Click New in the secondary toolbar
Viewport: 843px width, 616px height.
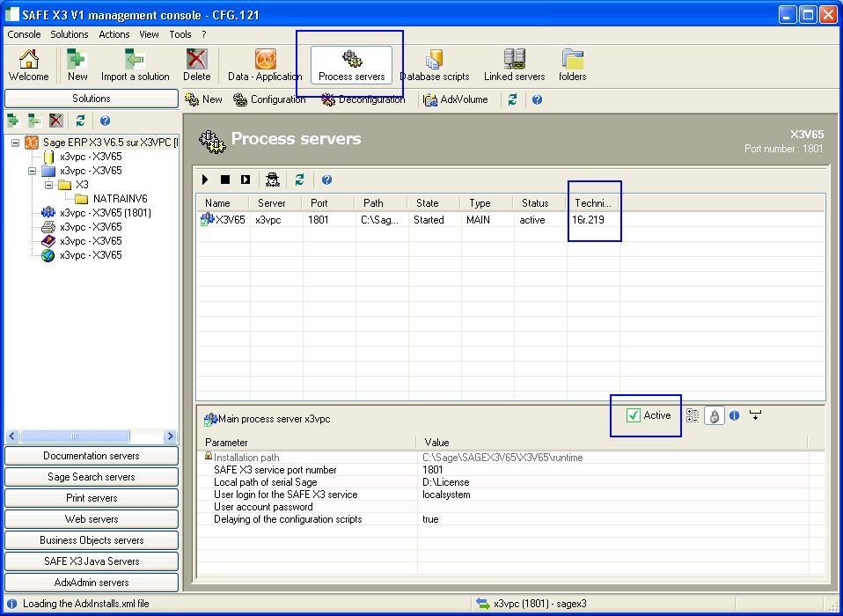pyautogui.click(x=203, y=99)
